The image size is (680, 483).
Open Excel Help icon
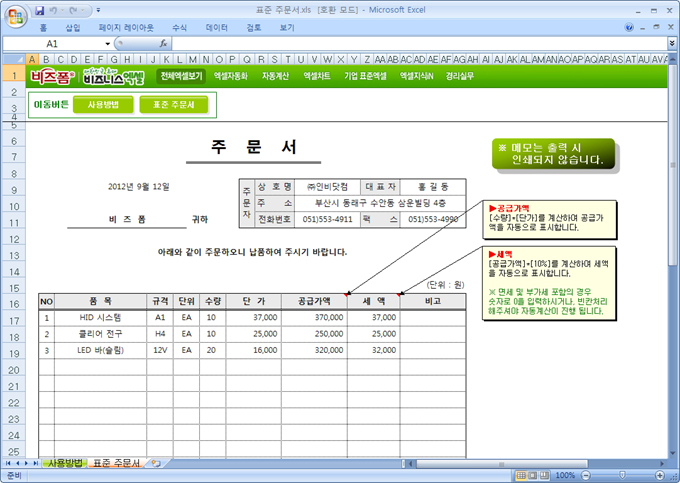[629, 27]
